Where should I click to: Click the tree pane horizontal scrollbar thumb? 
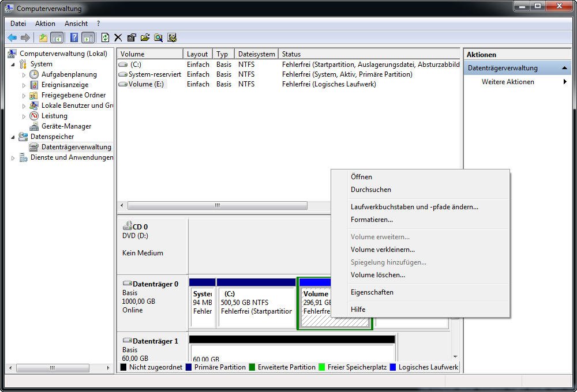pos(53,368)
